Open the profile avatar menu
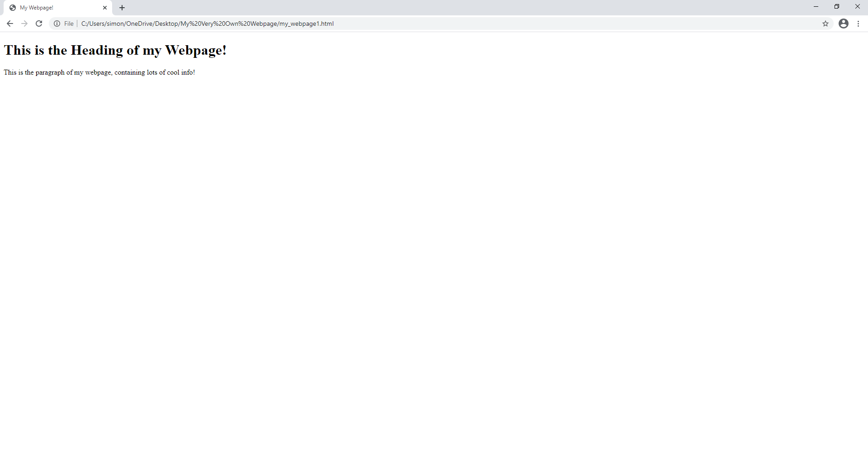The height and width of the screenshot is (466, 868). click(844, 24)
